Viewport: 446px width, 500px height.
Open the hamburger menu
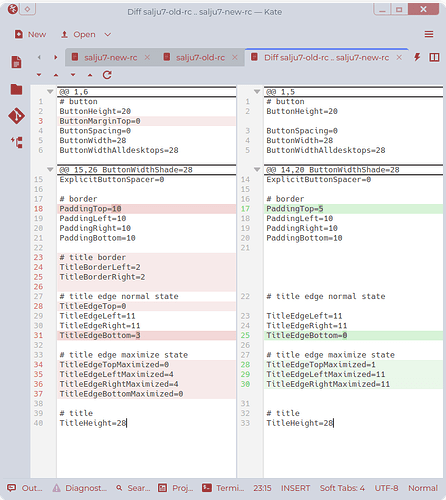coord(429,34)
